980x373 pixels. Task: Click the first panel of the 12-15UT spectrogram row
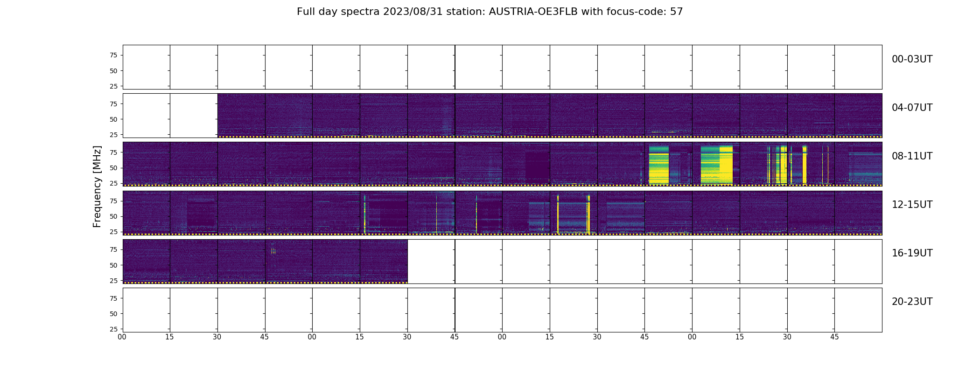(147, 213)
